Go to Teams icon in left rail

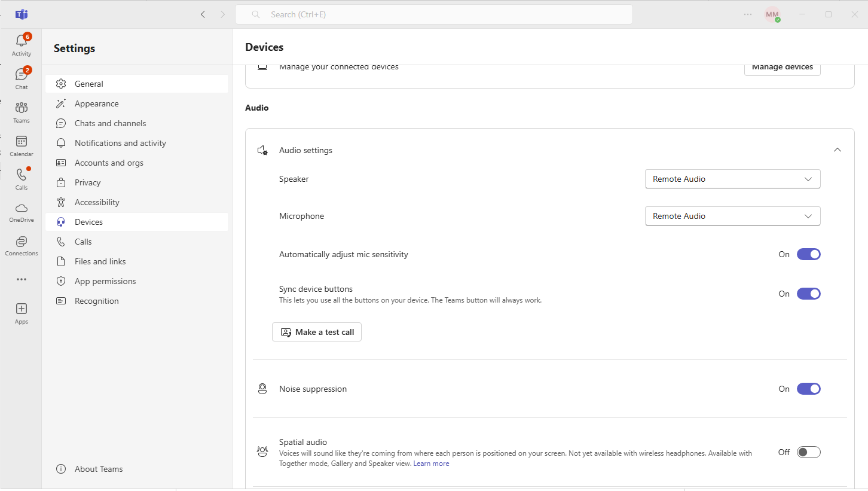point(22,108)
